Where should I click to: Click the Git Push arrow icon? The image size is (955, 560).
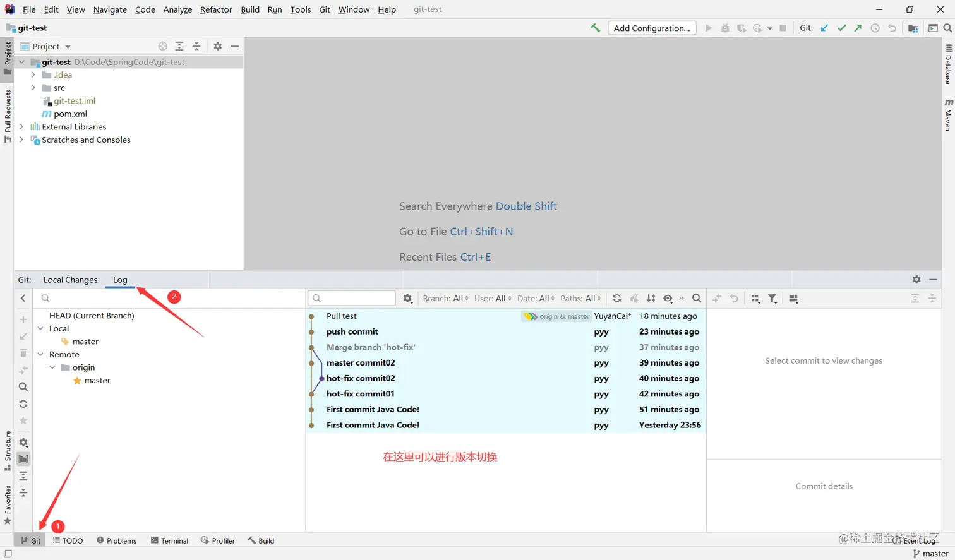coord(858,28)
